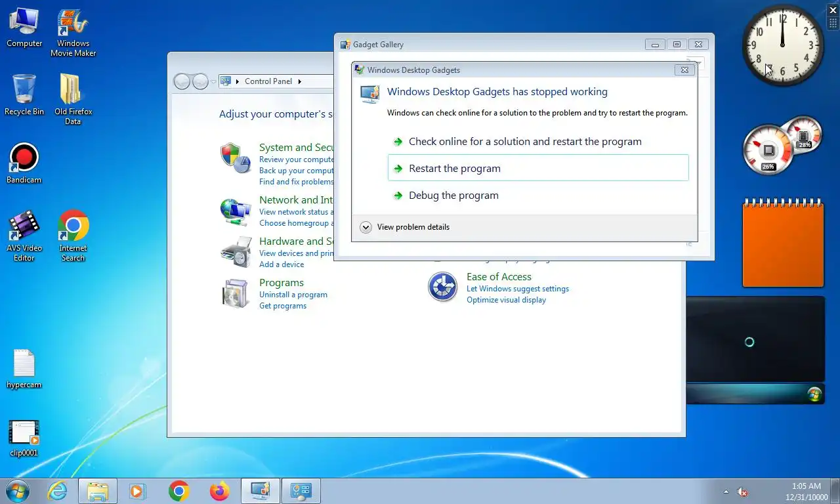840x504 pixels.
Task: Click the Control Panel back arrow button
Action: (x=182, y=81)
